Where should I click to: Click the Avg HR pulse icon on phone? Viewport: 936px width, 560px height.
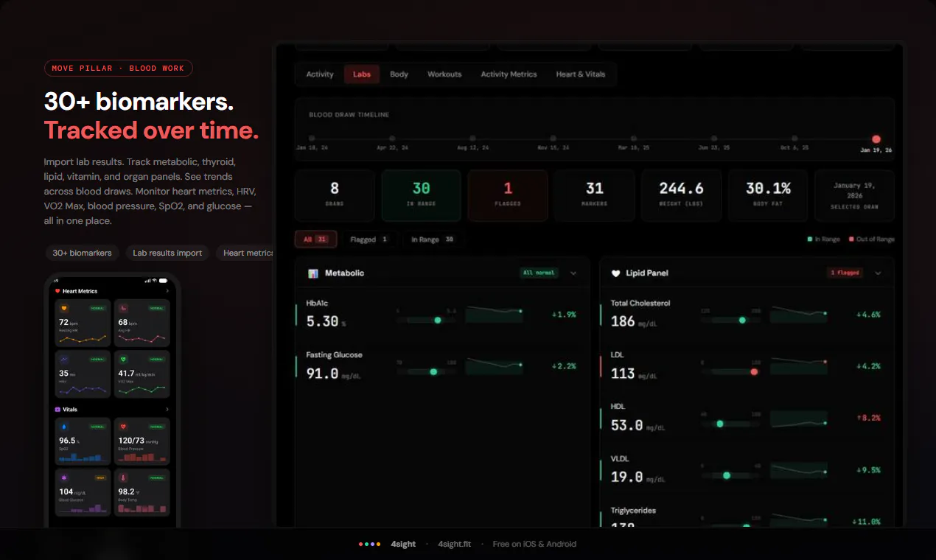click(123, 308)
